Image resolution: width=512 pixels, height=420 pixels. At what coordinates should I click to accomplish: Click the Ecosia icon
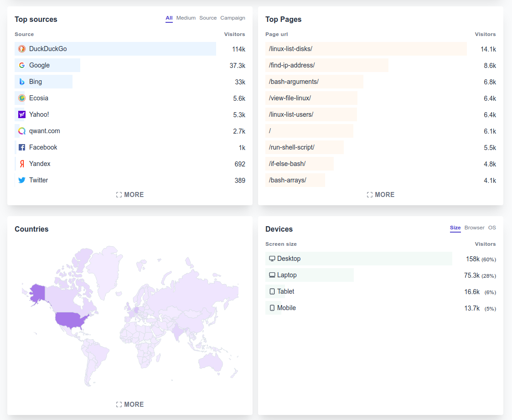click(22, 98)
